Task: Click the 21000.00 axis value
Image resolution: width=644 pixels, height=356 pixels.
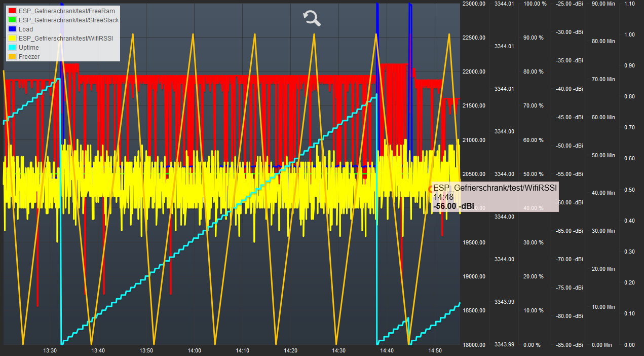Action: coord(474,140)
